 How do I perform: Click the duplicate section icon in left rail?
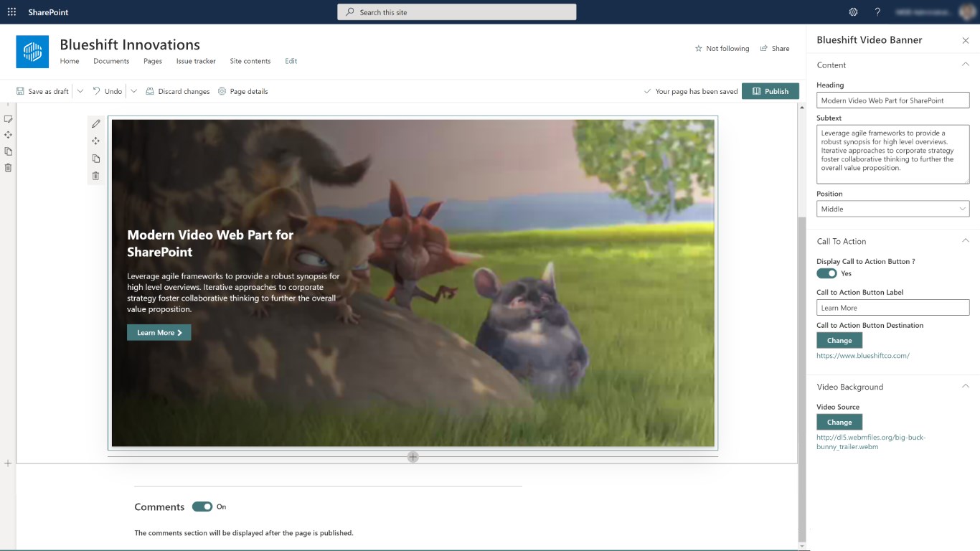click(x=9, y=151)
